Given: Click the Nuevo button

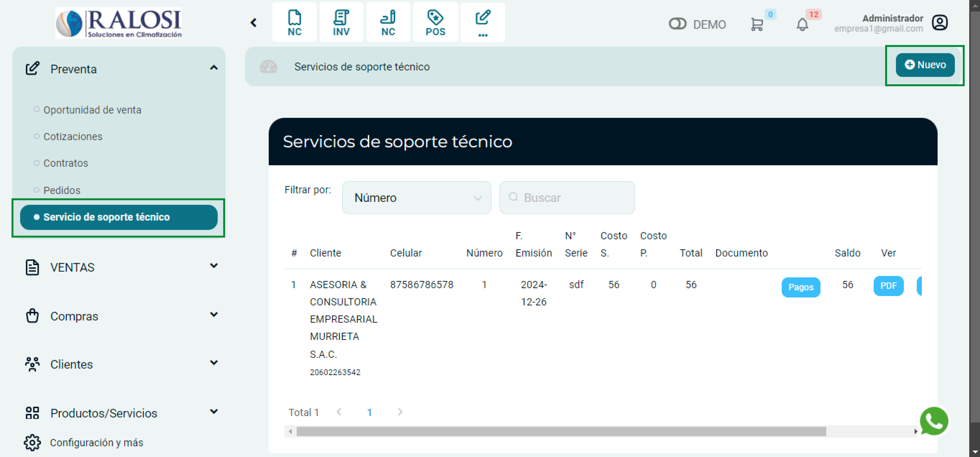Looking at the screenshot, I should [x=926, y=65].
